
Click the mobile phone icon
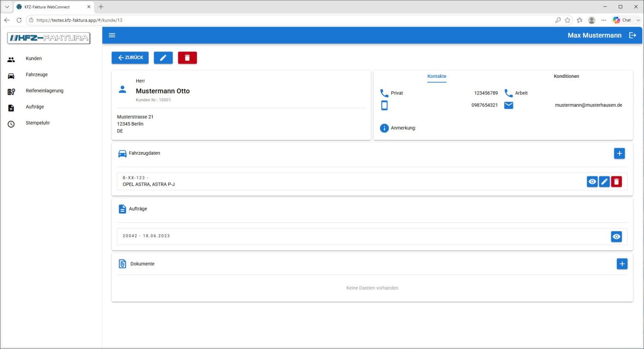[x=384, y=105]
